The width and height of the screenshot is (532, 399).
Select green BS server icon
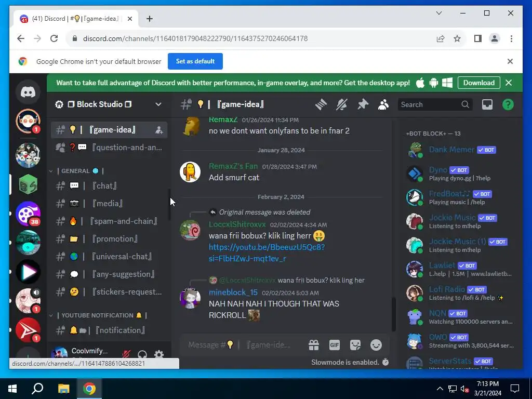[28, 184]
